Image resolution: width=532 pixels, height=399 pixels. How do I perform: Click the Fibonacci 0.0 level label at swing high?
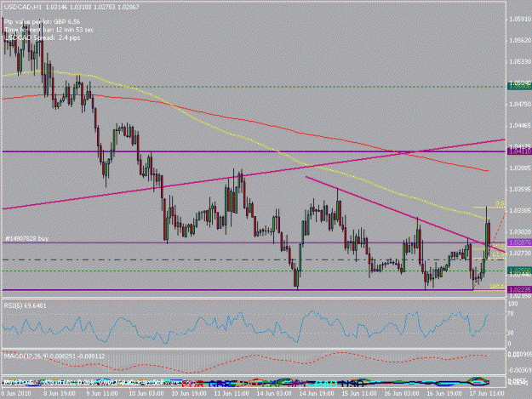point(500,203)
